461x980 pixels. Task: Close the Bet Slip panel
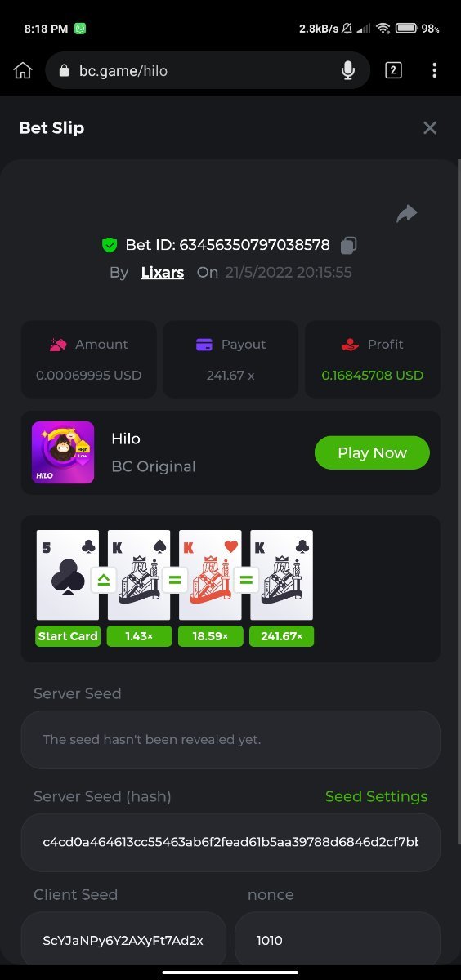tap(430, 127)
